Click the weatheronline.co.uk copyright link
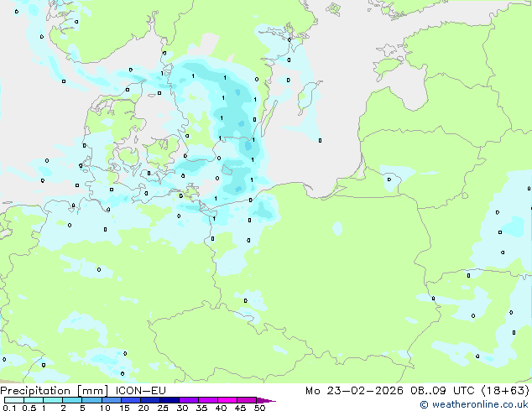Image resolution: width=532 pixels, height=411 pixels. click(x=474, y=404)
